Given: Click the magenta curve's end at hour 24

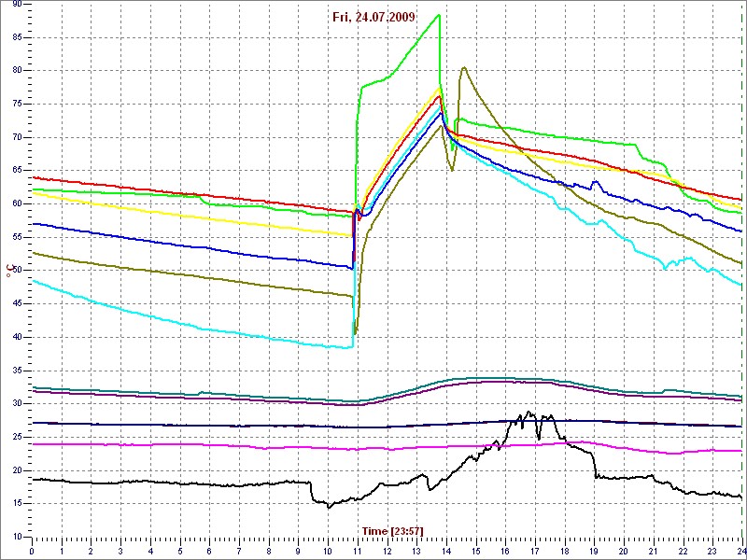Looking at the screenshot, I should (x=740, y=451).
